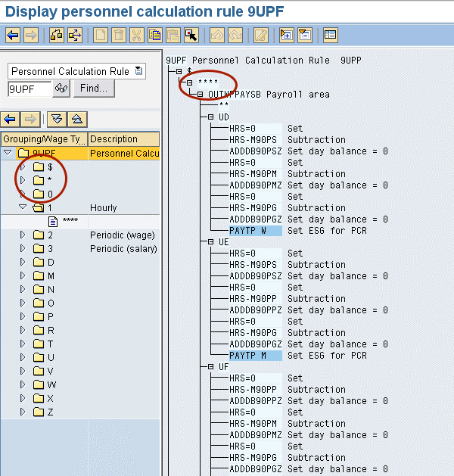The image size is (454, 476).
Task: Expand the $ folder in tree
Action: tap(23, 166)
